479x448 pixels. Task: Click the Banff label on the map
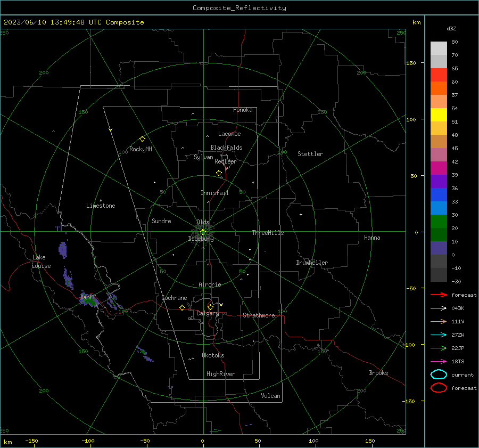click(x=88, y=297)
